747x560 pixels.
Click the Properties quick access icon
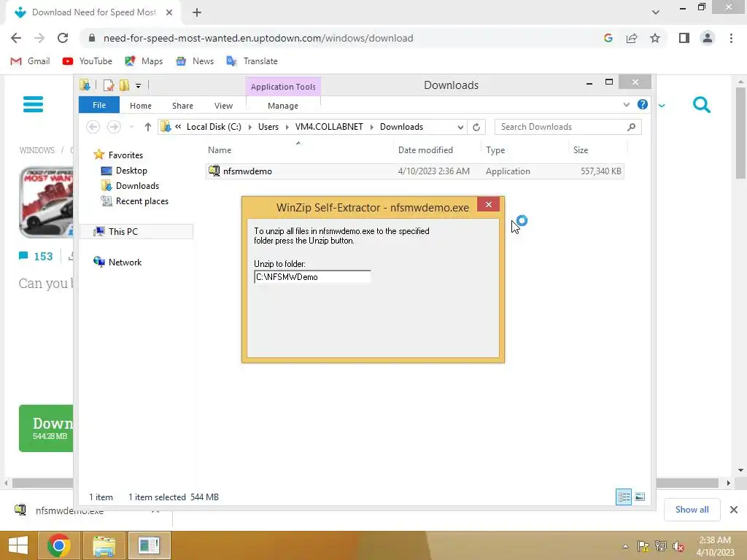[x=109, y=85]
